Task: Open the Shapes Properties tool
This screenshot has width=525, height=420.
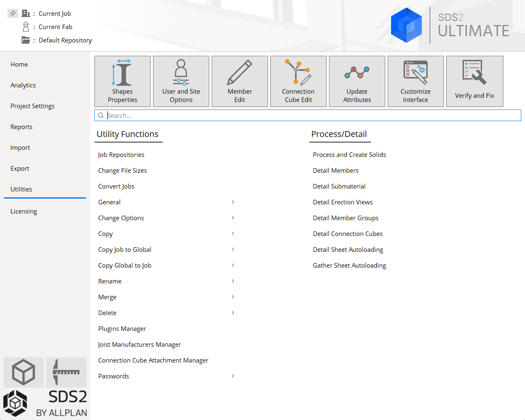Action: [122, 82]
